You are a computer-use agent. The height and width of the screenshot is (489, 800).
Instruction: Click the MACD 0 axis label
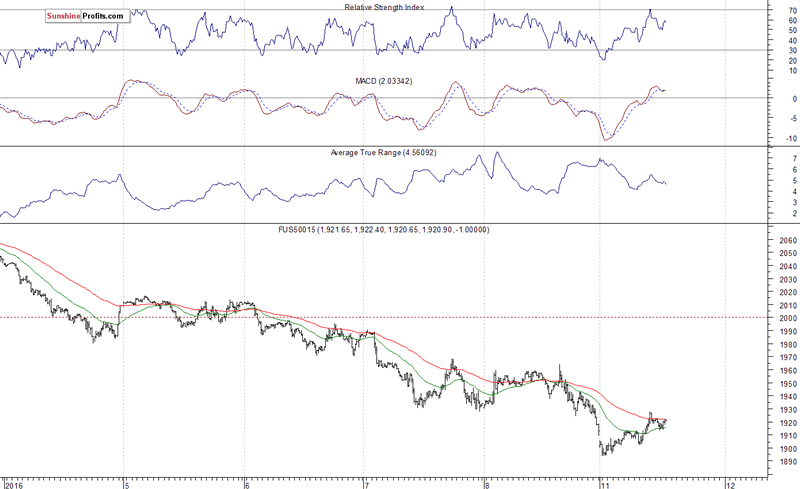pyautogui.click(x=795, y=99)
